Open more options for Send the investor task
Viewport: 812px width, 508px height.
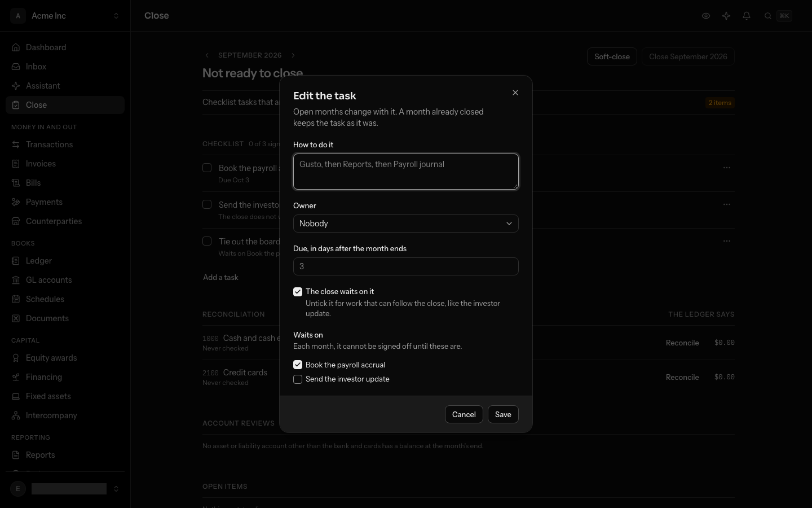tap(727, 204)
